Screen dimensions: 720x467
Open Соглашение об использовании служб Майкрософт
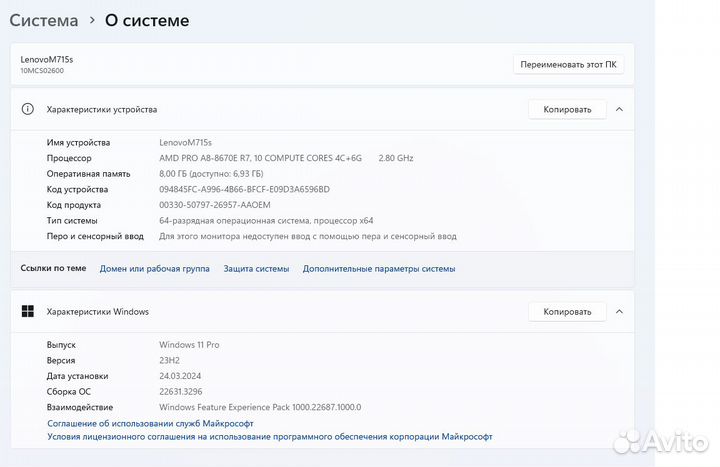(150, 423)
